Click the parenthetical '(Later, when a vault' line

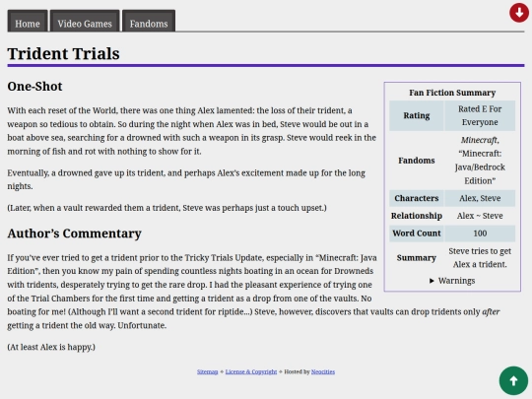pos(166,208)
